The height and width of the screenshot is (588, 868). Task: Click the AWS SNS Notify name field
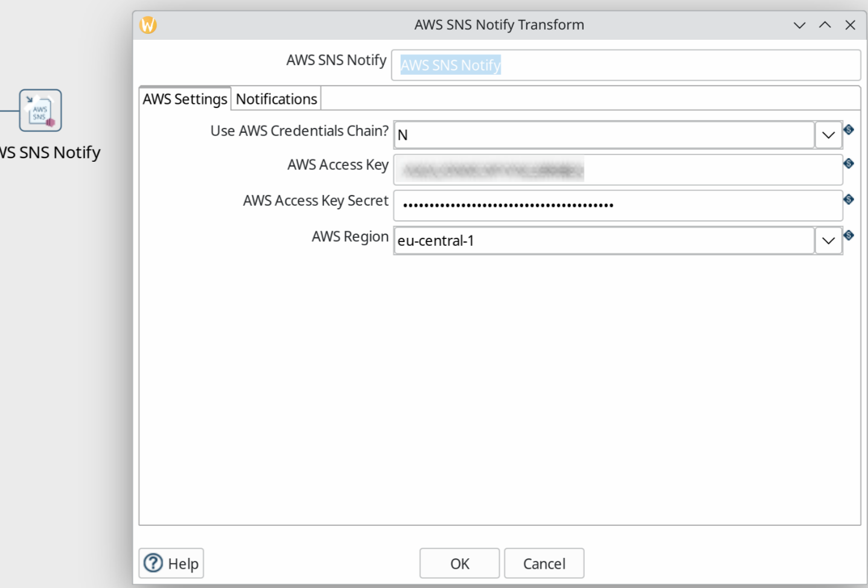coord(625,65)
